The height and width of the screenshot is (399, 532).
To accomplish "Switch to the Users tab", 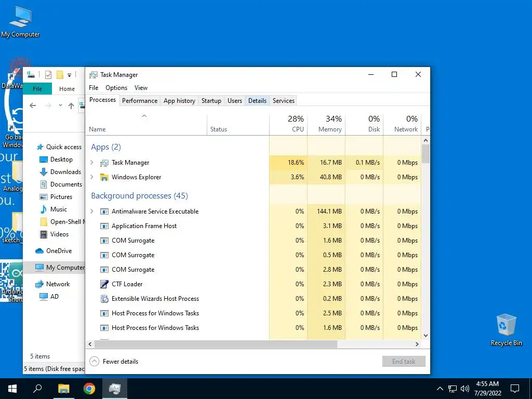I will pos(235,101).
